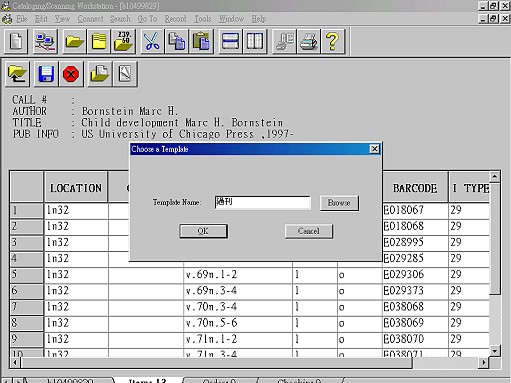
Task: Click barcode cell E029306
Action: coord(415,275)
